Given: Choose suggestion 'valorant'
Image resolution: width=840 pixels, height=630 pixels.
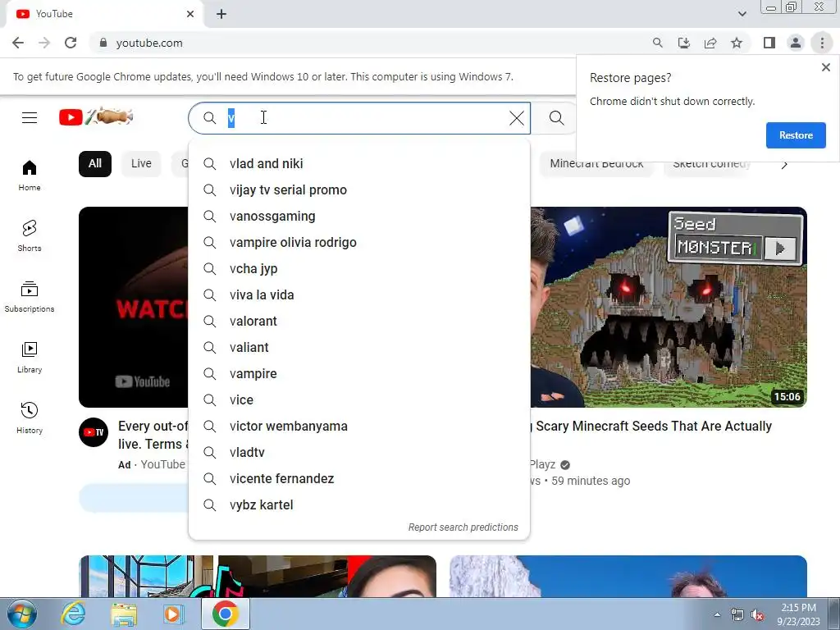Looking at the screenshot, I should coord(359,321).
